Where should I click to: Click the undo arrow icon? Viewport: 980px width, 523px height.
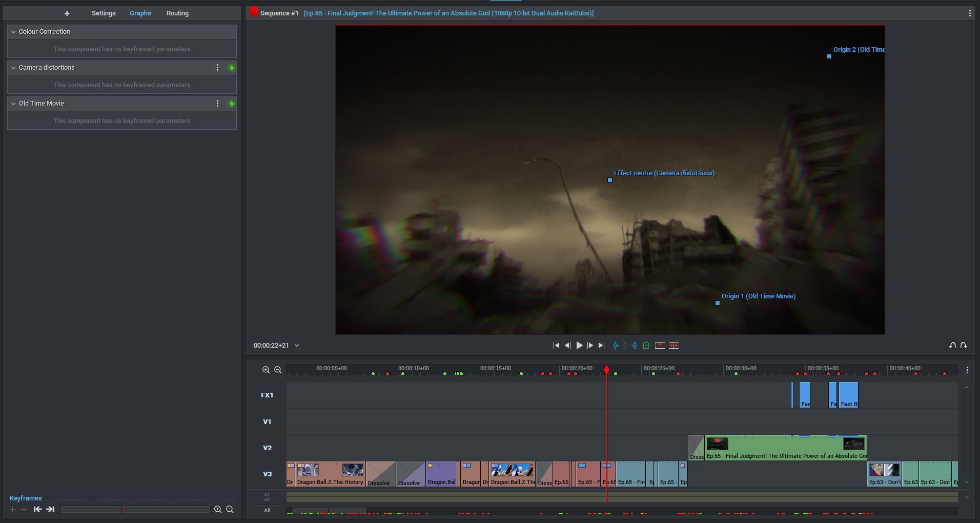[952, 346]
